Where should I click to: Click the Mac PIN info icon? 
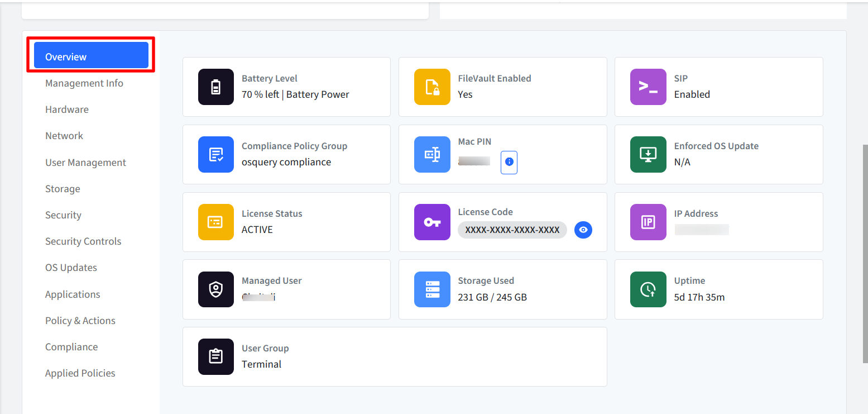[x=509, y=162]
